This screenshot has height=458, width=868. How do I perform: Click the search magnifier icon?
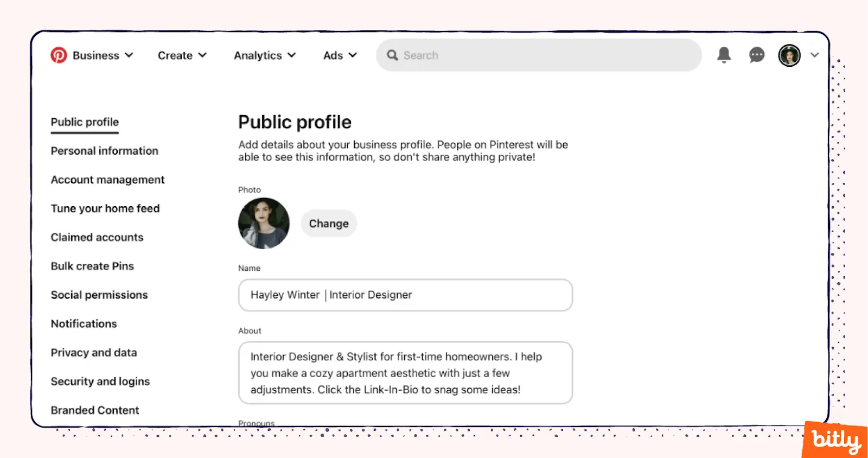pyautogui.click(x=392, y=55)
